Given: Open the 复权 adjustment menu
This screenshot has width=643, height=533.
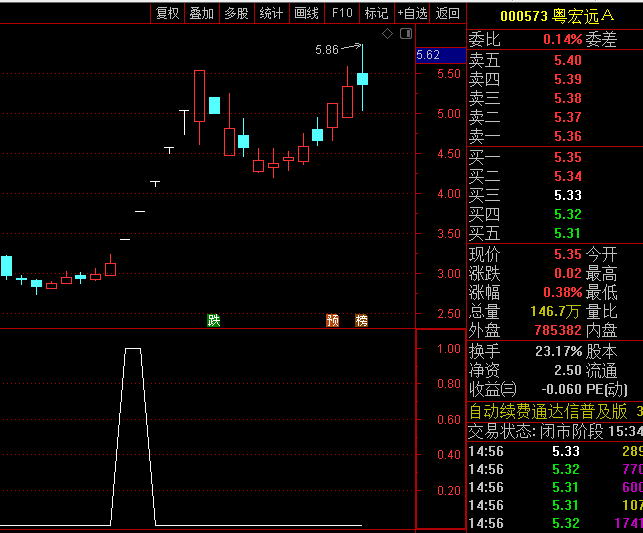Looking at the screenshot, I should pyautogui.click(x=167, y=13).
